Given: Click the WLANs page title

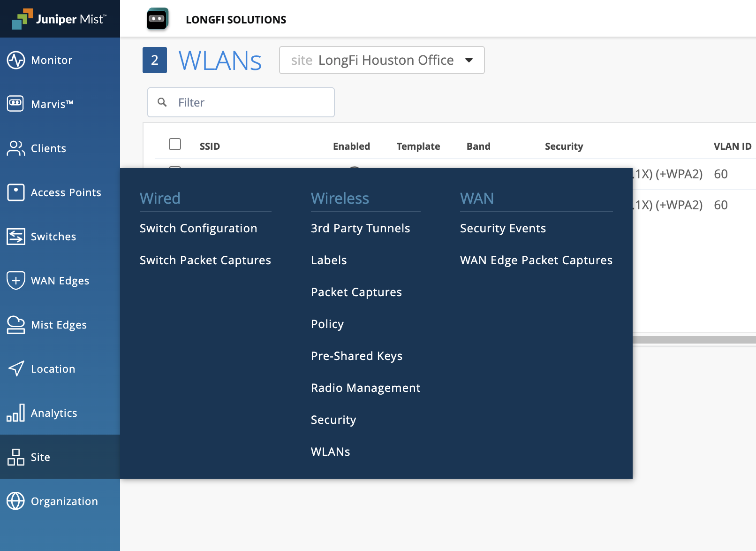Looking at the screenshot, I should (x=220, y=61).
